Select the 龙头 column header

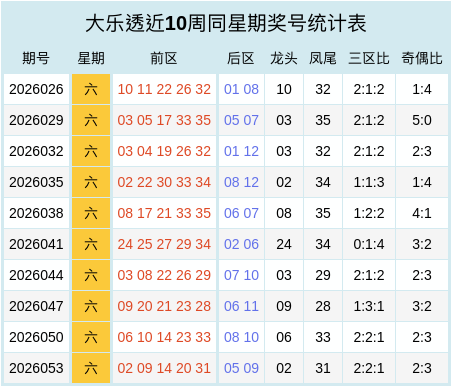coord(284,58)
